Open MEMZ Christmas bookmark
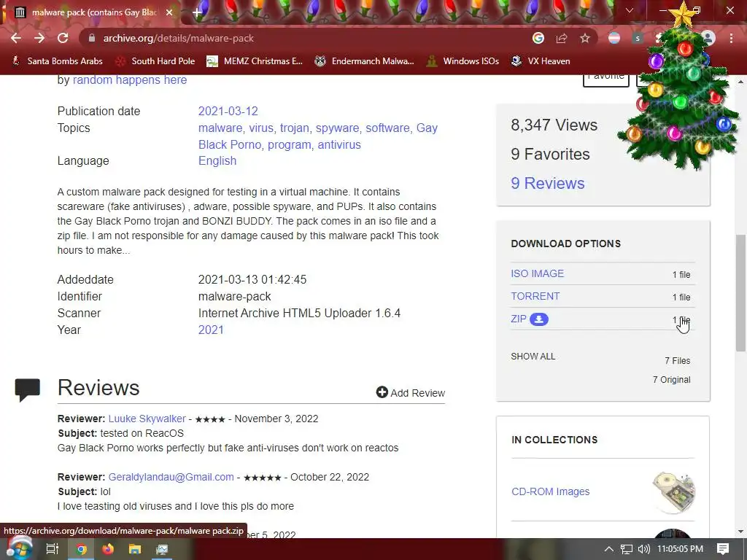This screenshot has height=560, width=747. click(x=255, y=61)
